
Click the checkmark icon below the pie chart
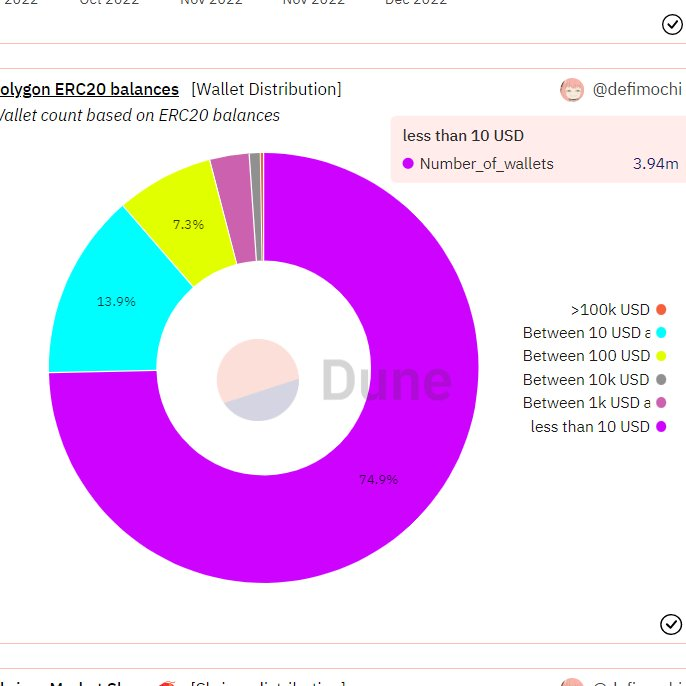point(671,624)
